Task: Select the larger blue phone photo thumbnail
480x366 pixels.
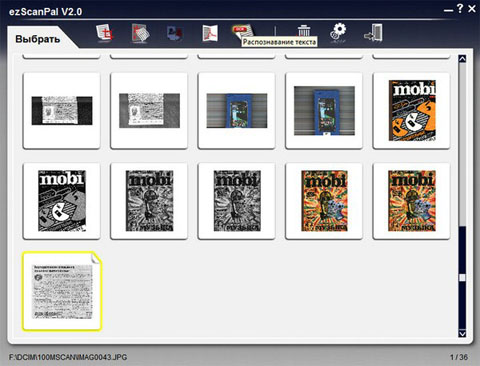Action: (x=324, y=110)
